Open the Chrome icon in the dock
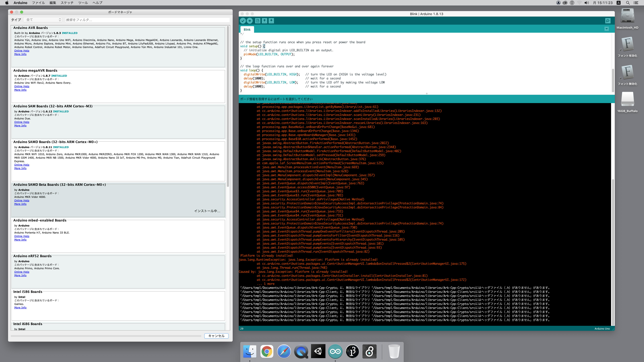 (267, 351)
